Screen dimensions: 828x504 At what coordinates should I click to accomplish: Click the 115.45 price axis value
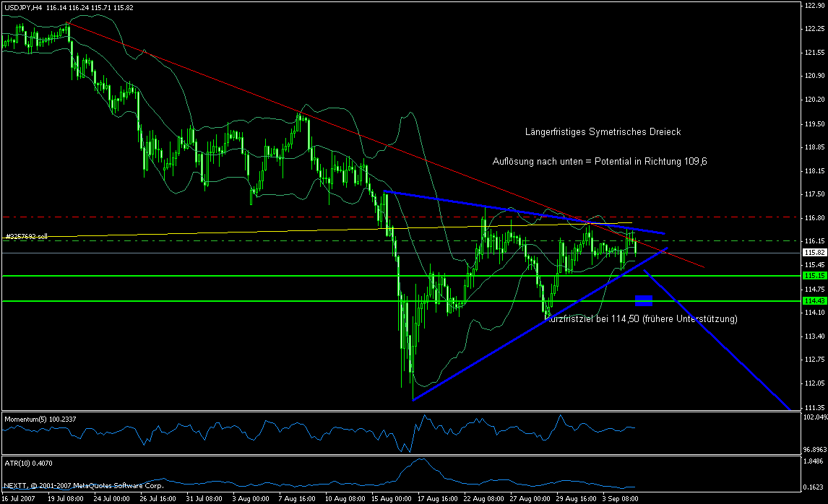point(815,265)
